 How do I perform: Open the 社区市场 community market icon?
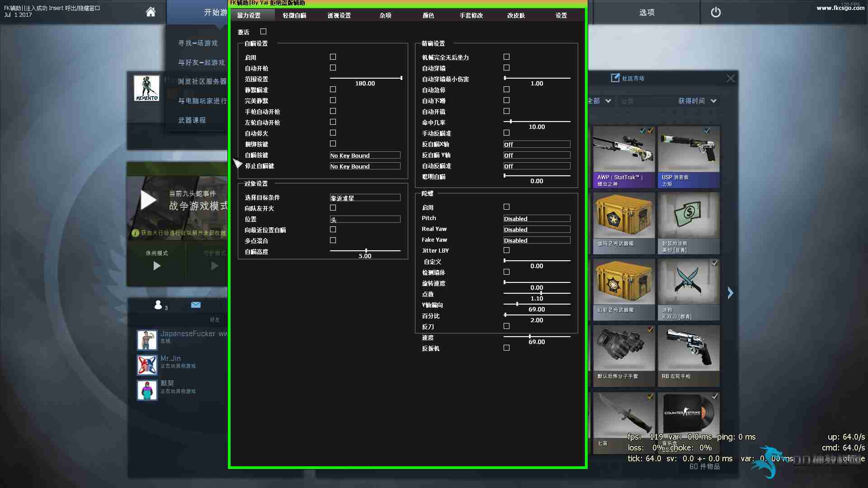pyautogui.click(x=615, y=78)
